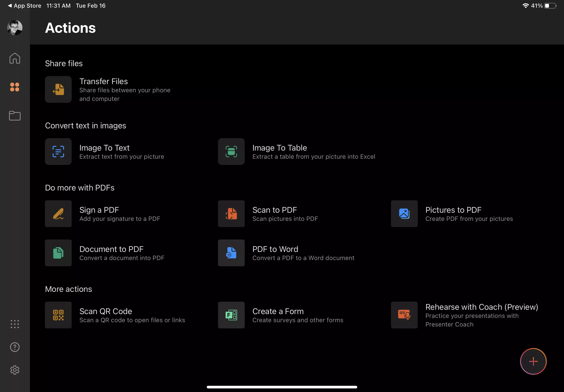This screenshot has height=392, width=564.
Task: Tap the Pictures to PDF icon
Action: point(404,214)
